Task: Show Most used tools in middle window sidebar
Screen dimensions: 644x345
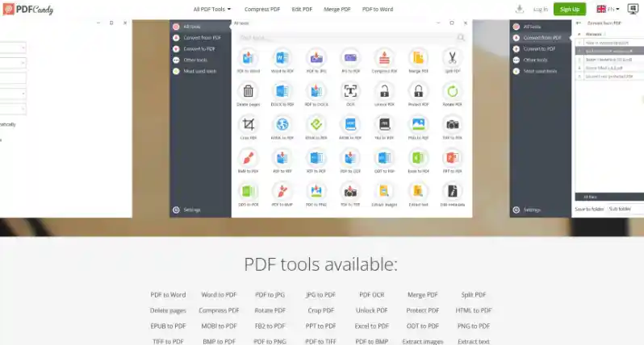Action: point(200,71)
